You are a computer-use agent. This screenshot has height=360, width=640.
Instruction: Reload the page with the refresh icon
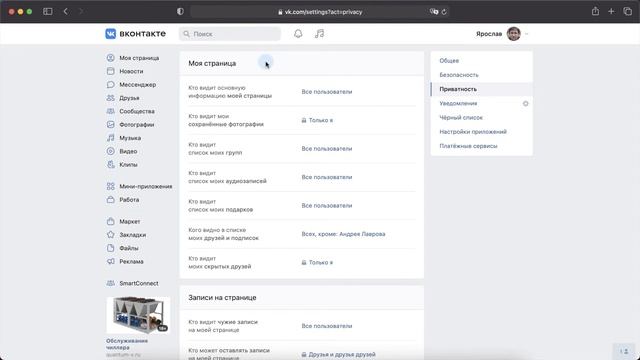pos(444,12)
